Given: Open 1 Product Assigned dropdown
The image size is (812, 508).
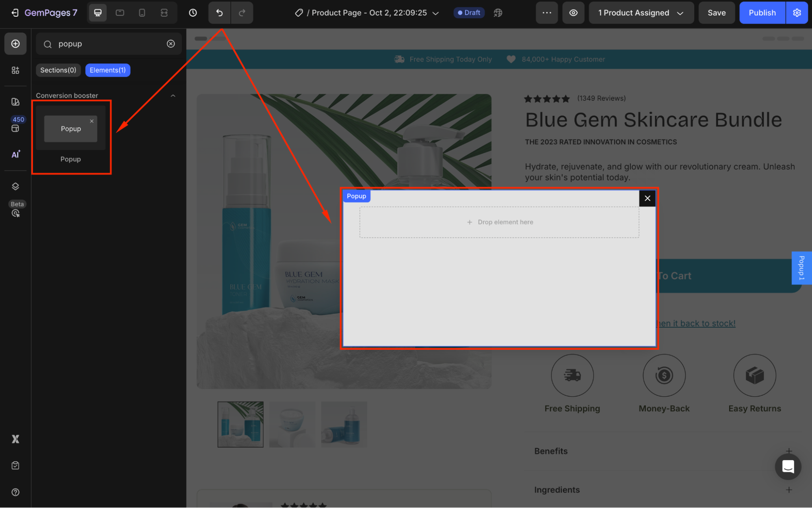Looking at the screenshot, I should click(641, 13).
